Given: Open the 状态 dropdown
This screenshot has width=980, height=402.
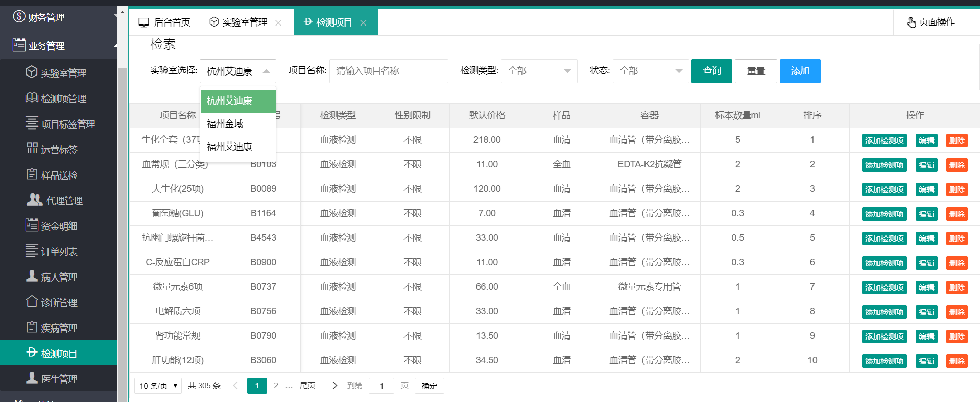Looking at the screenshot, I should point(651,71).
